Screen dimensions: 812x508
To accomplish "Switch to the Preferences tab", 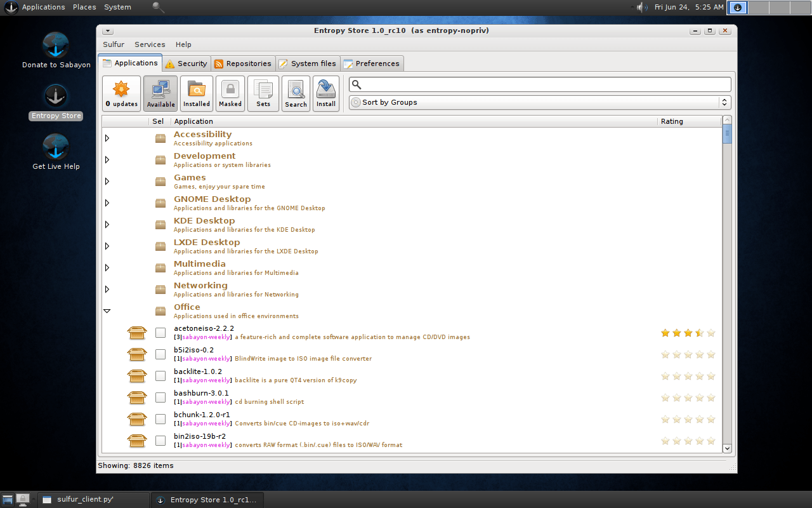I will point(372,63).
